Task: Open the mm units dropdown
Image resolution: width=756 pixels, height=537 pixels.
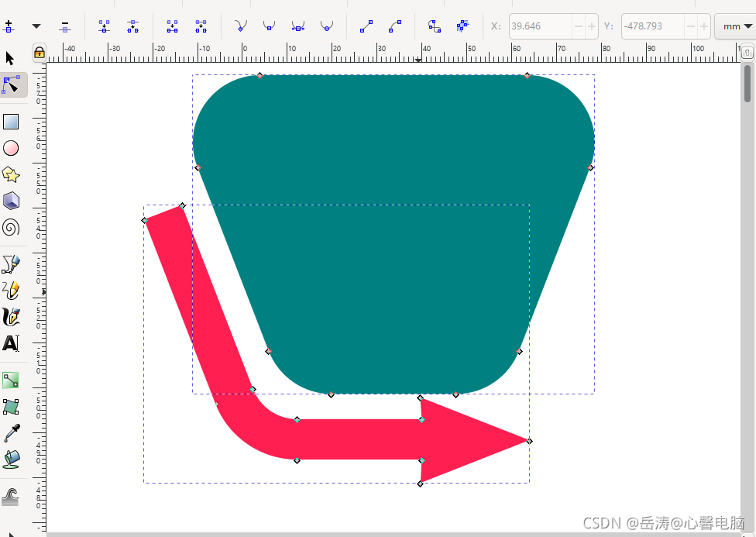Action: tap(736, 26)
